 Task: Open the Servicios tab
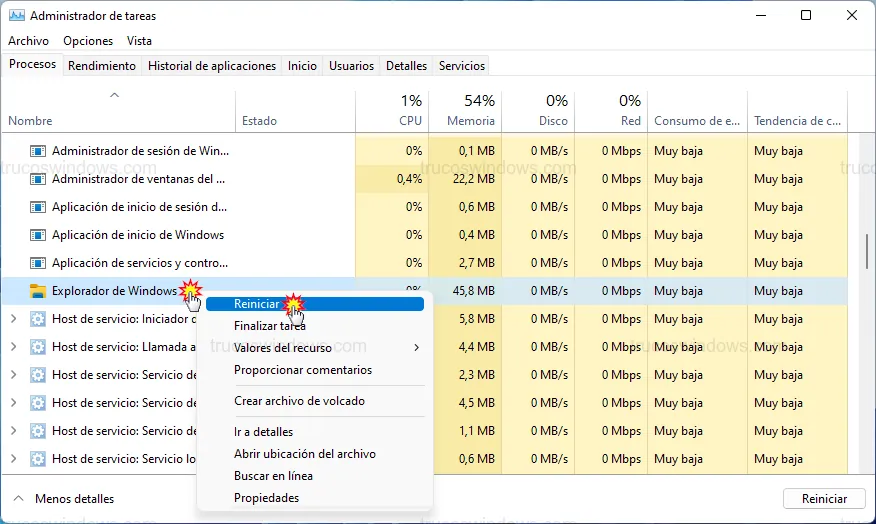point(461,66)
